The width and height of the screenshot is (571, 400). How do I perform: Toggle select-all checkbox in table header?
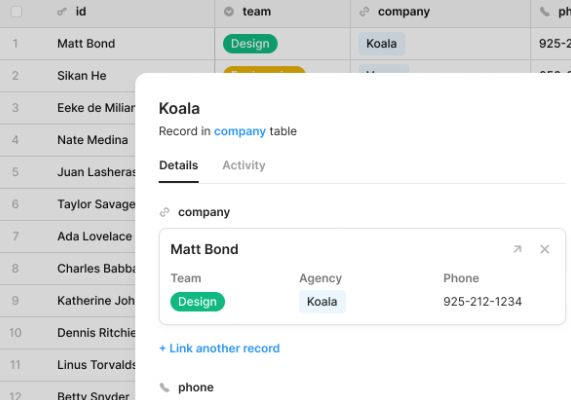click(x=16, y=12)
